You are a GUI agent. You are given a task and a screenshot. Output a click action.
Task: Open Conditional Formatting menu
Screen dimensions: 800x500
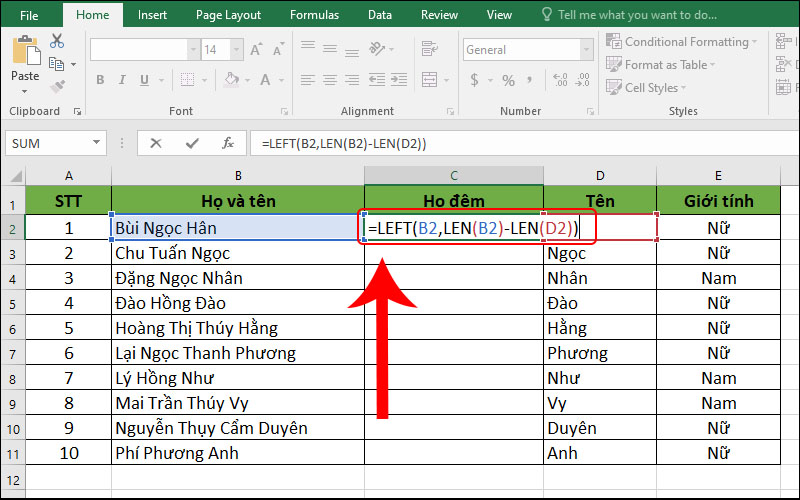tap(681, 42)
